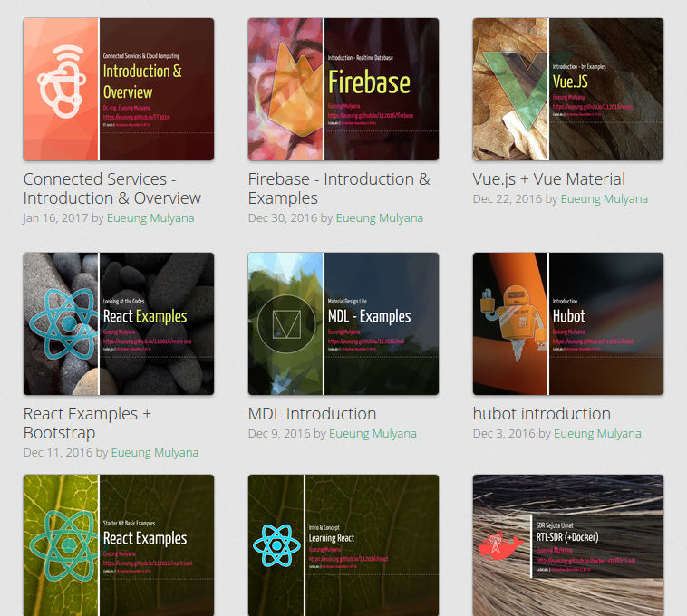The image size is (687, 616).
Task: Open the Starter Kit React Examples leaf thumbnail
Action: [119, 545]
